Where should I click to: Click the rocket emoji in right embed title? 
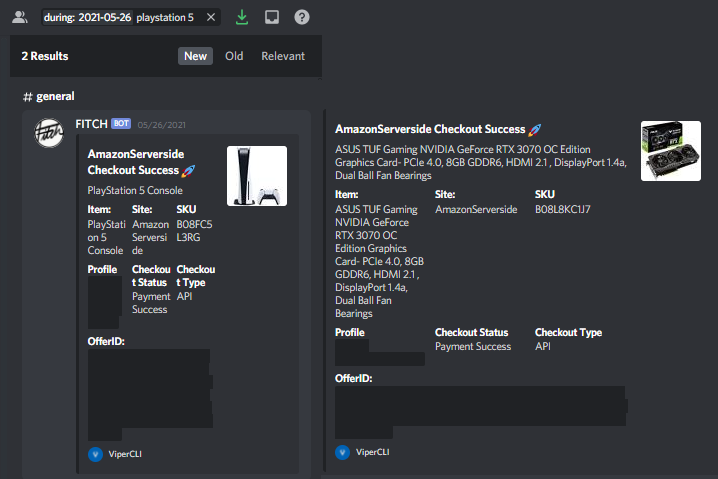click(x=534, y=130)
